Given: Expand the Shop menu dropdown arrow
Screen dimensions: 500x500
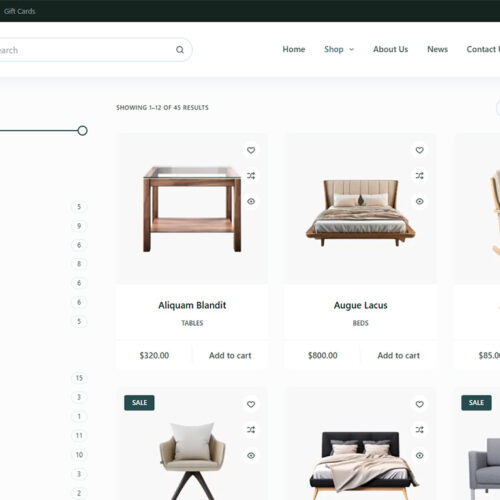Looking at the screenshot, I should pyautogui.click(x=351, y=49).
